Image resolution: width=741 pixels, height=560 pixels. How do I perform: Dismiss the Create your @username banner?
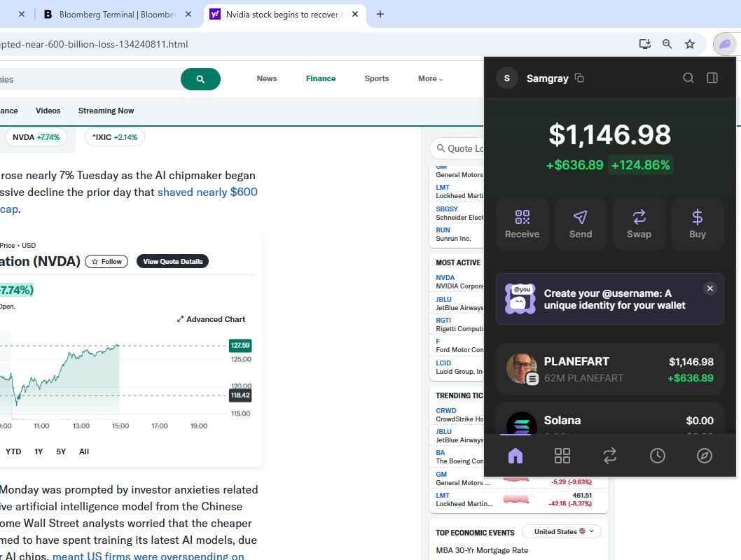[x=709, y=288]
